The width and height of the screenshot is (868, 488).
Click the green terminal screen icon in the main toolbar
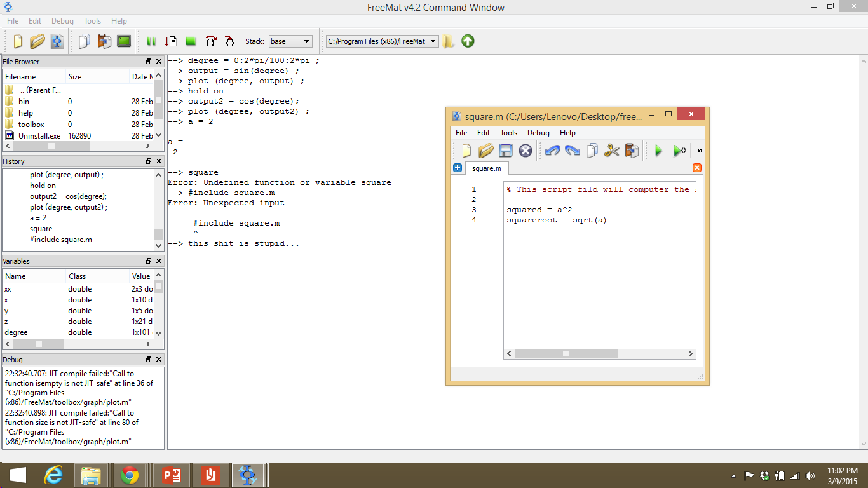point(124,41)
